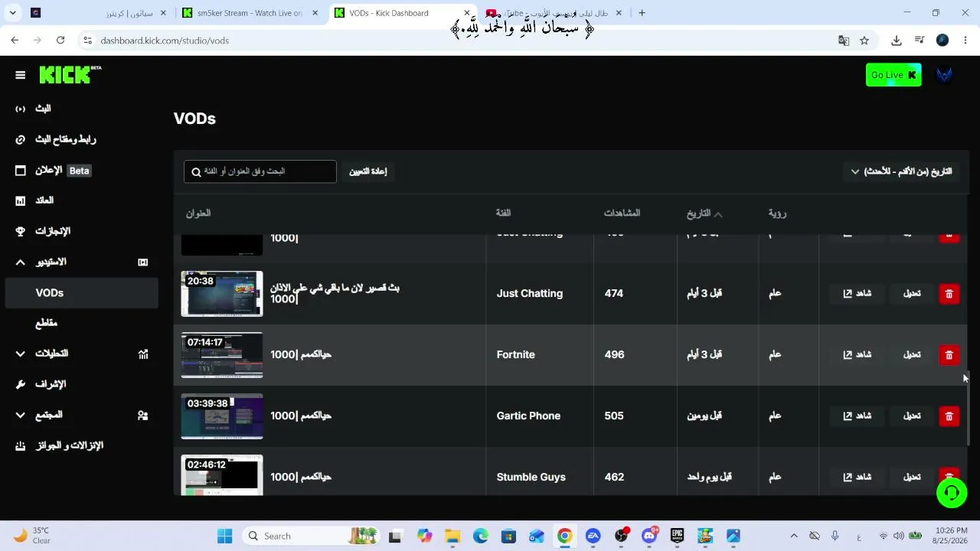Click the Stumble Guys category text

click(531, 478)
